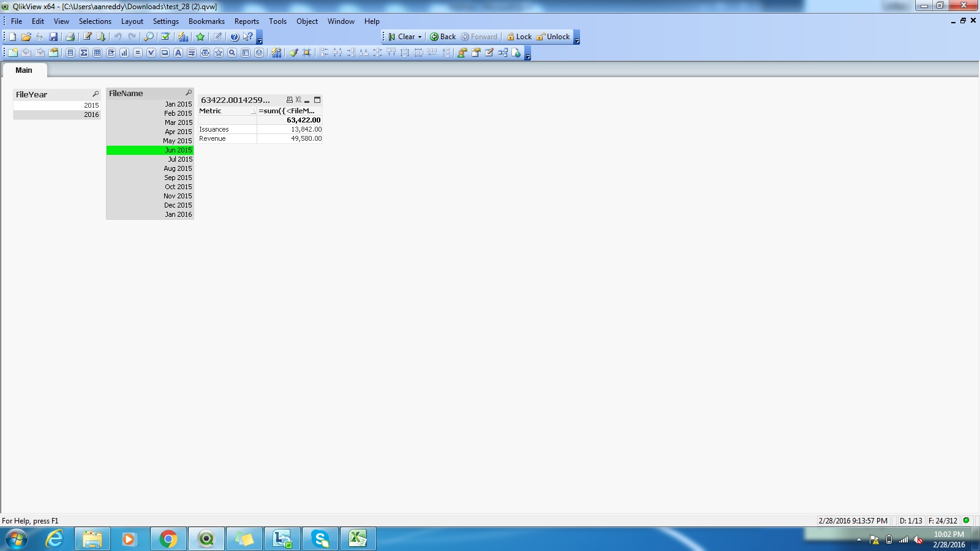Viewport: 980px width, 551px height.
Task: Click the FileYear search magnifier icon
Action: (96, 94)
